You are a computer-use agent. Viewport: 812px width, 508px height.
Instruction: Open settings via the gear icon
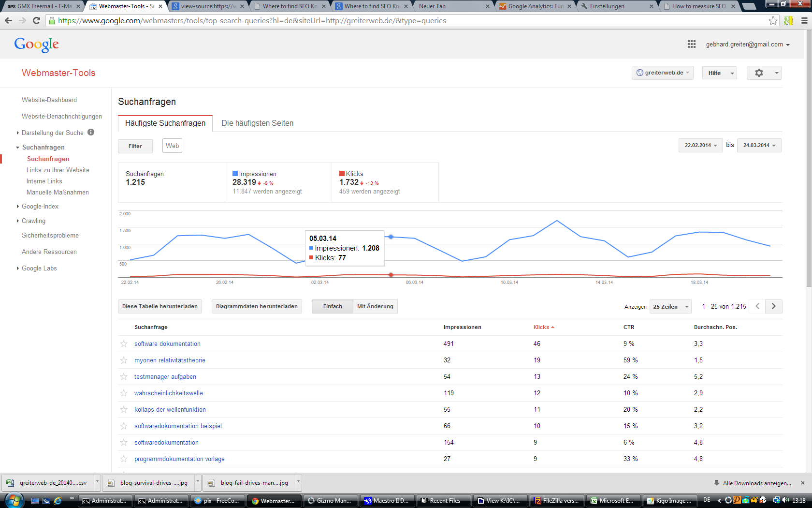pyautogui.click(x=759, y=73)
